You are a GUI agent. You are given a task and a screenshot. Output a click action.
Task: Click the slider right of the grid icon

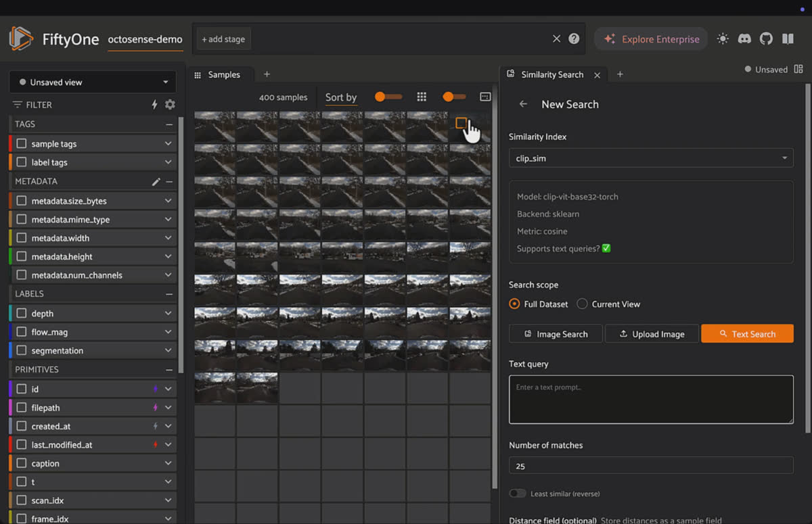coord(454,97)
